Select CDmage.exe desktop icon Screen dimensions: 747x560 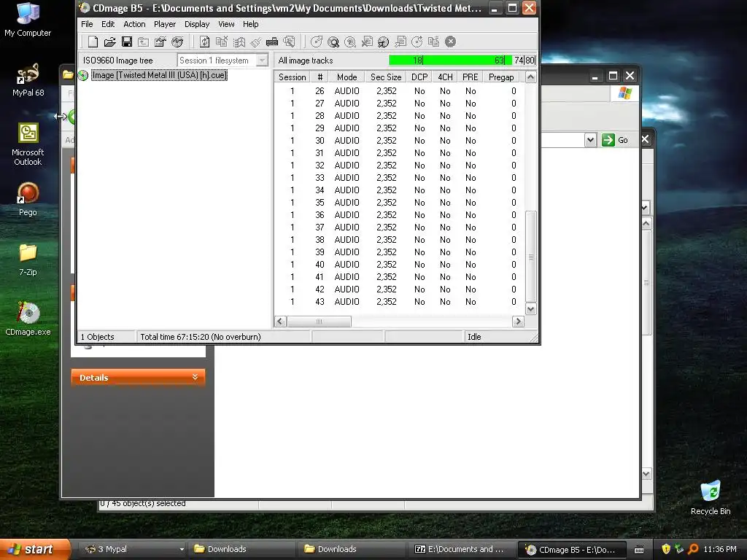click(28, 319)
